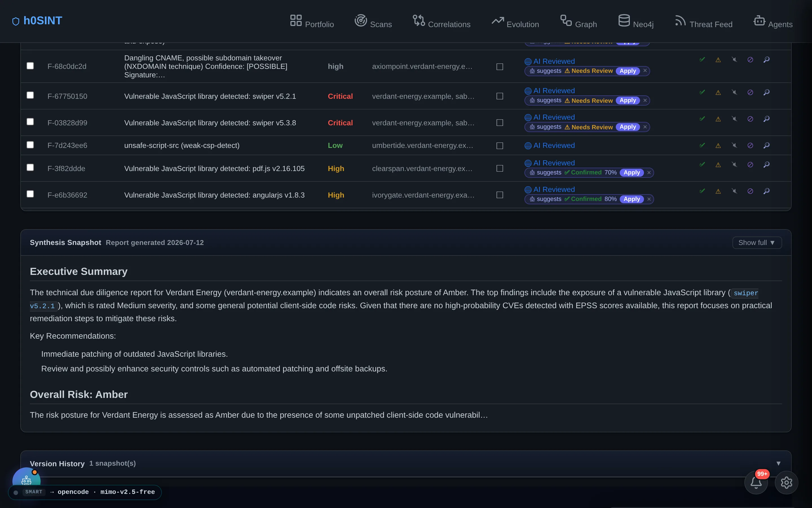Click the h0SINT shield logo

click(x=16, y=21)
